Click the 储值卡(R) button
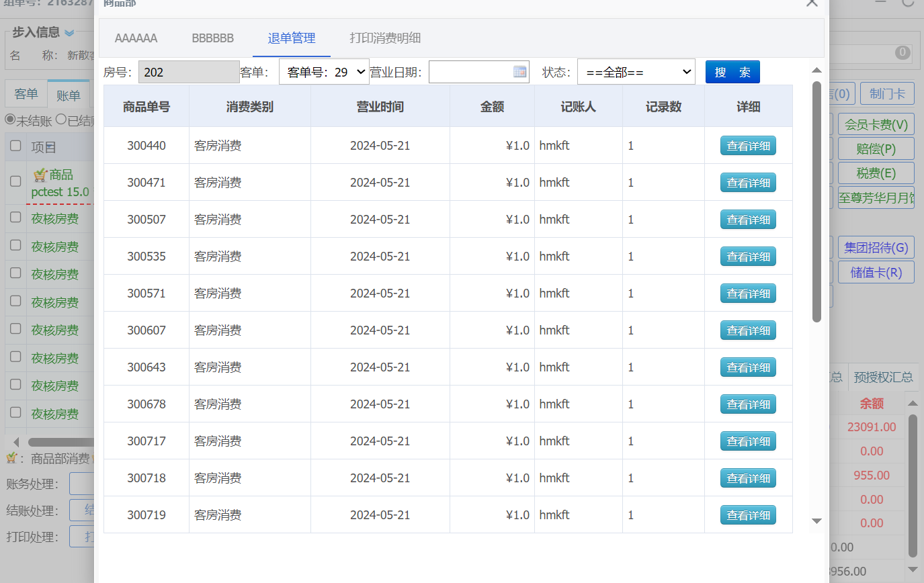This screenshot has width=924, height=583. pyautogui.click(x=876, y=272)
